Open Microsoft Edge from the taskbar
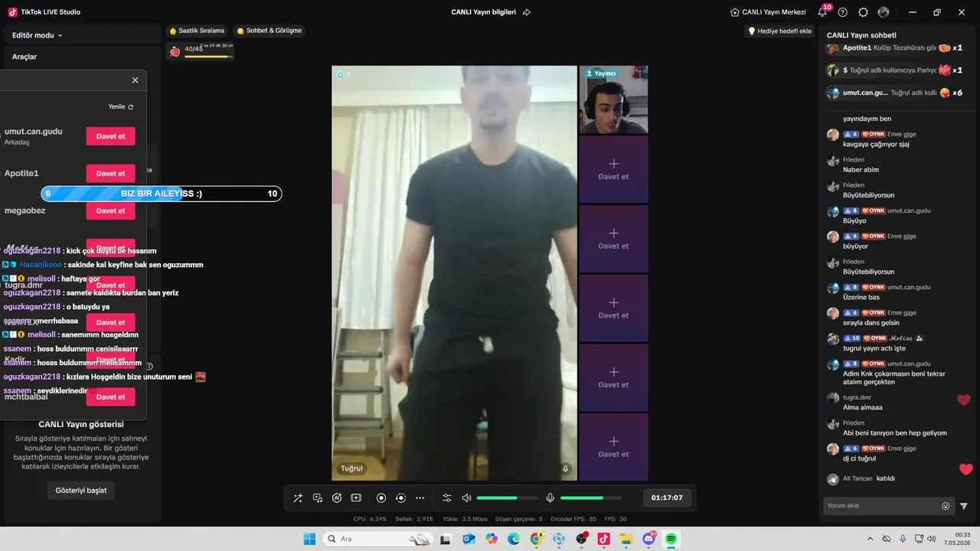Viewport: 980px width, 551px height. point(514,539)
